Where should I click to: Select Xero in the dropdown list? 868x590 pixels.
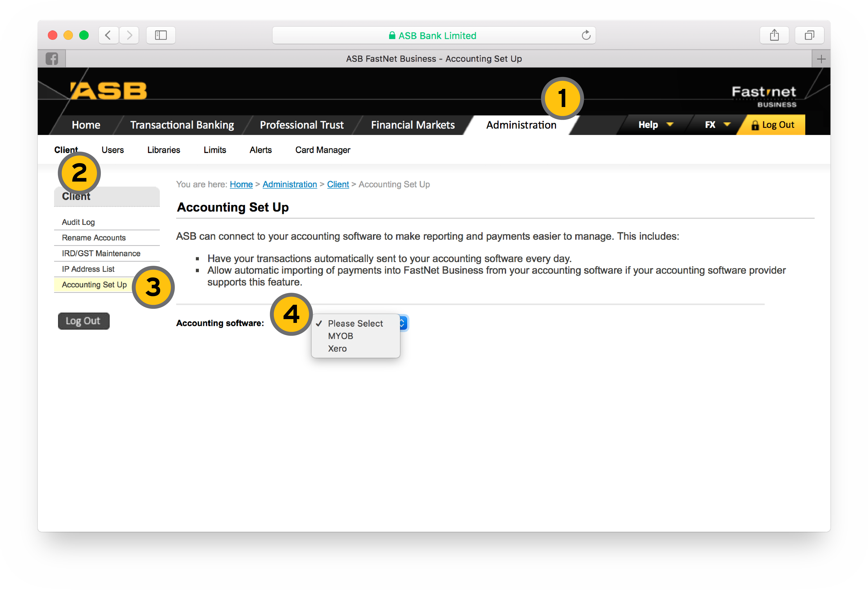[337, 348]
